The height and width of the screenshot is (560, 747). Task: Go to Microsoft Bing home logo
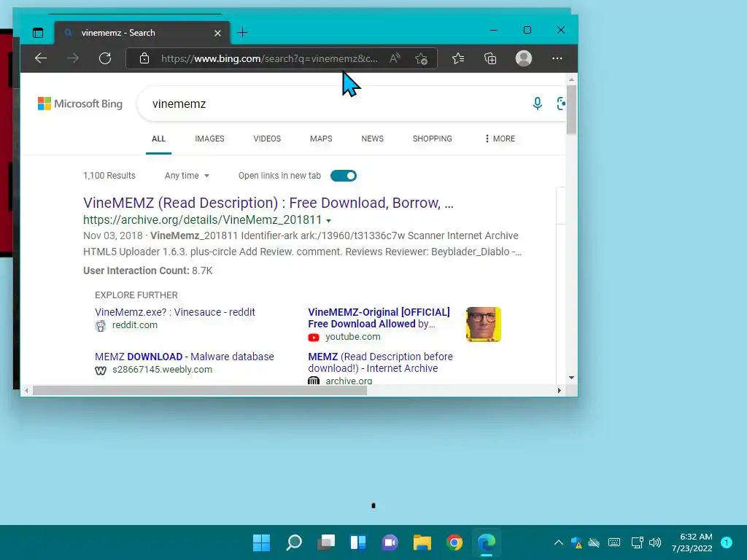coord(80,104)
